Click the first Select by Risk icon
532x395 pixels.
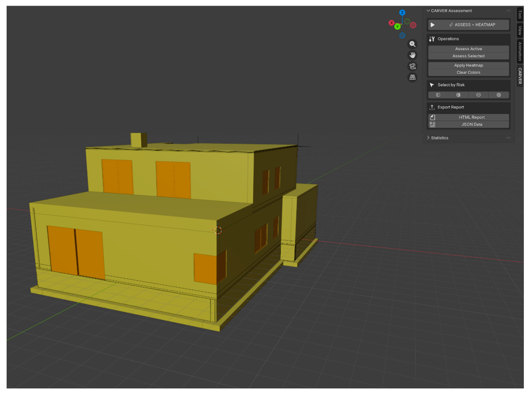[438, 95]
